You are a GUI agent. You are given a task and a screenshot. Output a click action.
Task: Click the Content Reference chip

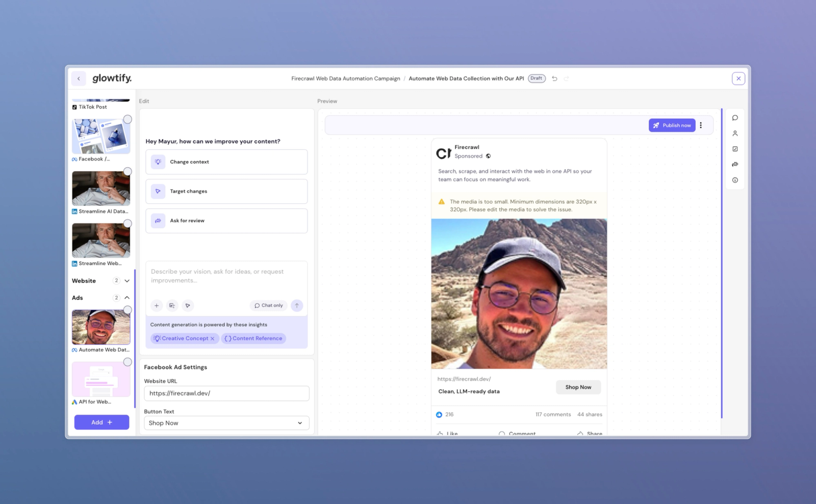coord(253,338)
